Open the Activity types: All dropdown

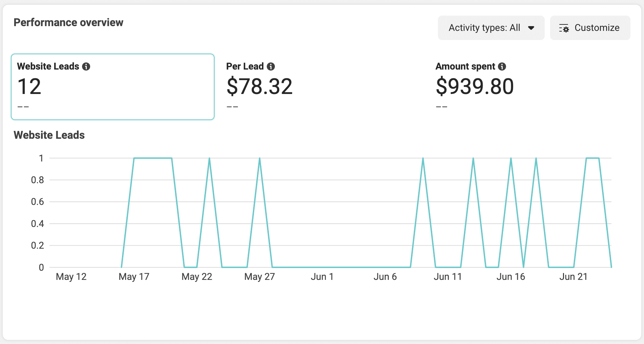tap(491, 28)
